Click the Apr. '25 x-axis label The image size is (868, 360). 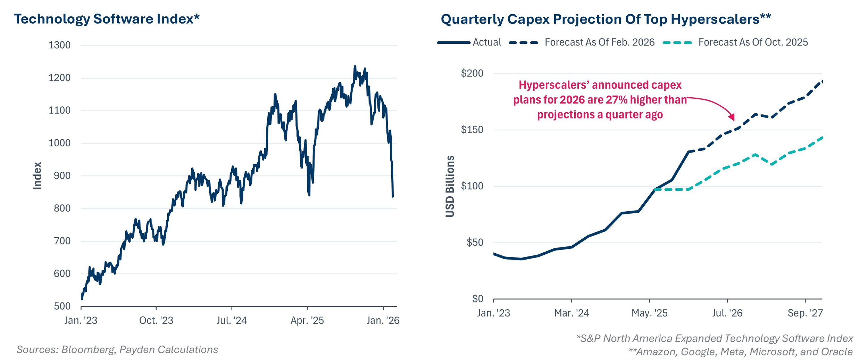(x=307, y=320)
